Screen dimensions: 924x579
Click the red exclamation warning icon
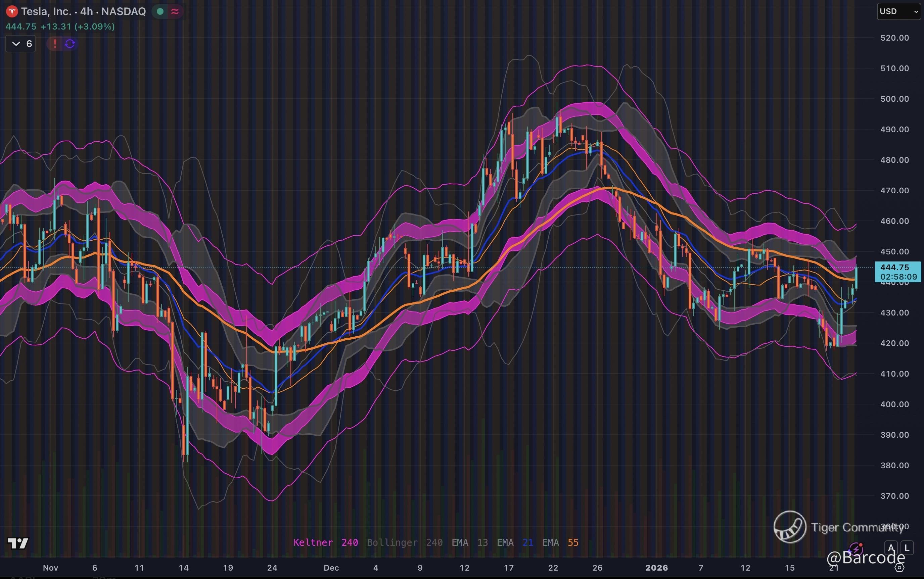(55, 44)
